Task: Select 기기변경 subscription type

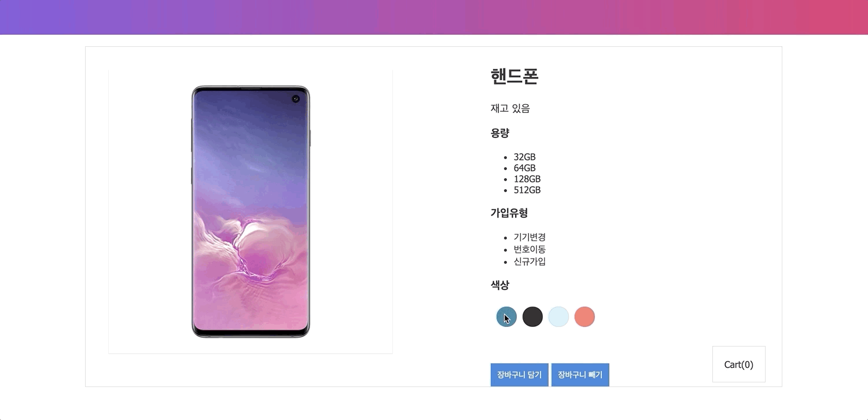Action: pyautogui.click(x=529, y=237)
